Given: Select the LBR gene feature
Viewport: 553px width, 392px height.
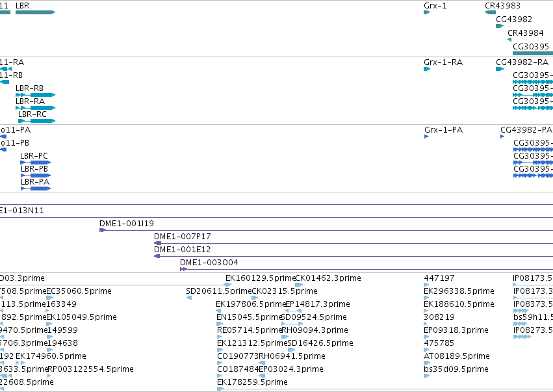Looking at the screenshot, I should (35, 12).
